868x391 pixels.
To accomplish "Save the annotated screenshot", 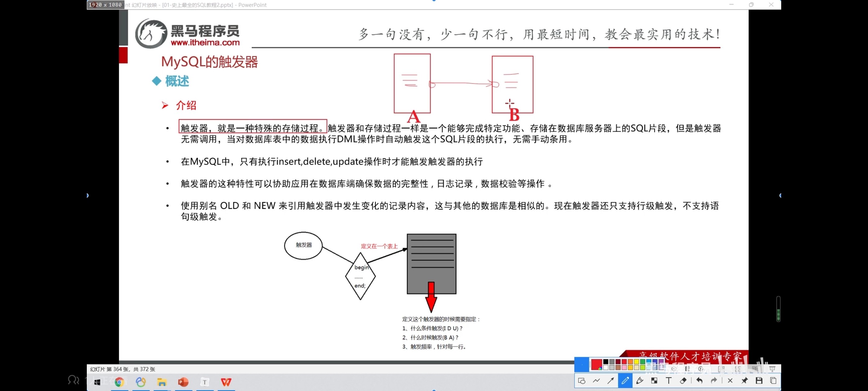I will click(759, 381).
